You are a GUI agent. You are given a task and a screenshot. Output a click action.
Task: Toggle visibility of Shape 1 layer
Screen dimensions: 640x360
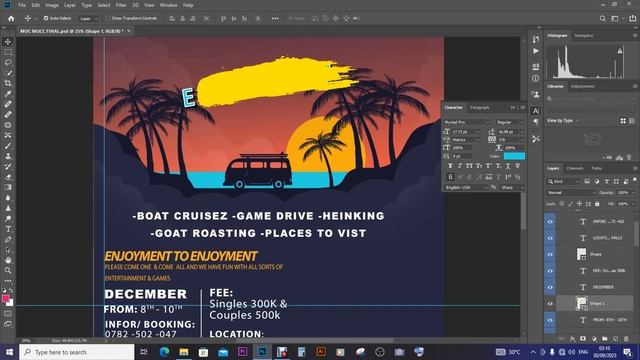[550, 304]
